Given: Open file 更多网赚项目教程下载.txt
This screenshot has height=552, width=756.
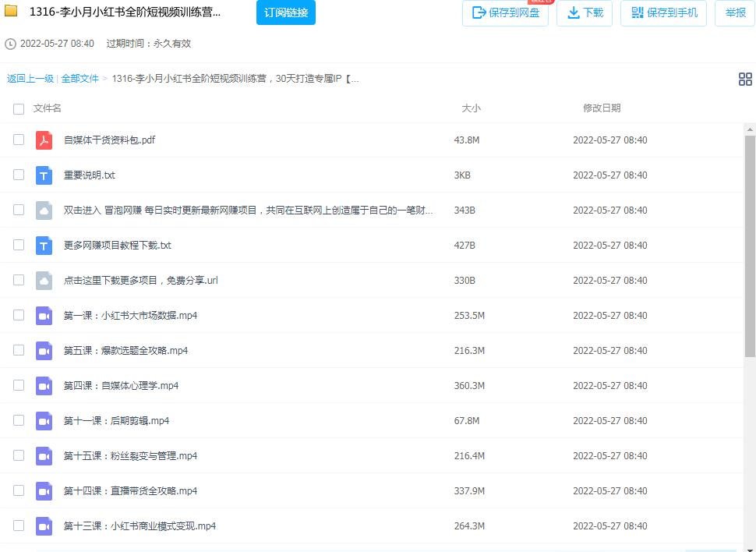Looking at the screenshot, I should (118, 246).
